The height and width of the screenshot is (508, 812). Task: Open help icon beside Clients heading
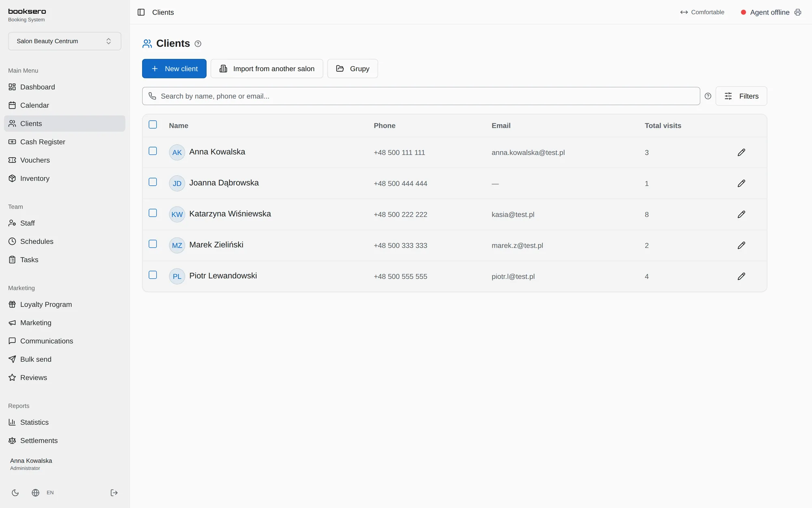tap(198, 43)
